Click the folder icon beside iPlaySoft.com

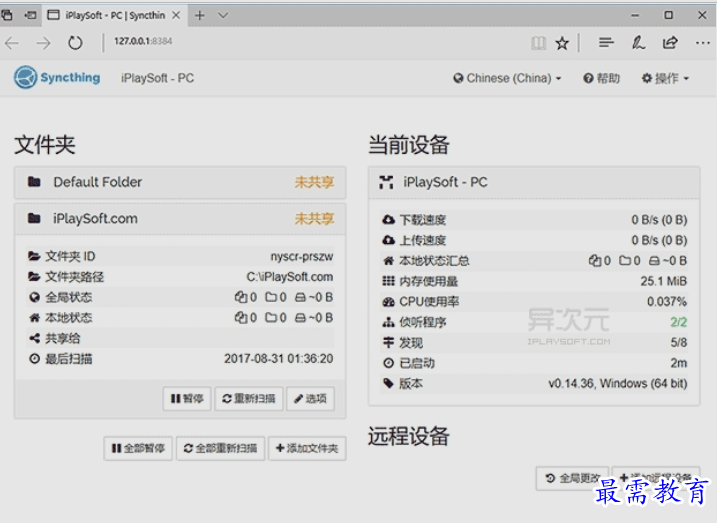coord(34,218)
